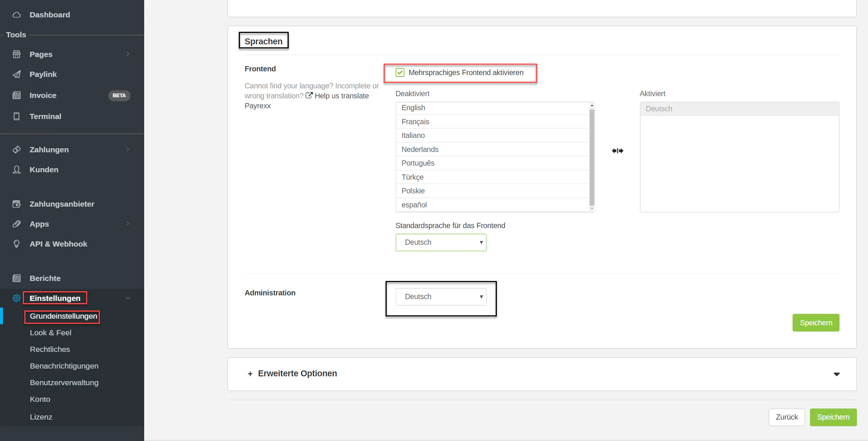Screen dimensions: 868x441
Task: Open Benutzerverwaltung in sidebar
Action: (64, 383)
